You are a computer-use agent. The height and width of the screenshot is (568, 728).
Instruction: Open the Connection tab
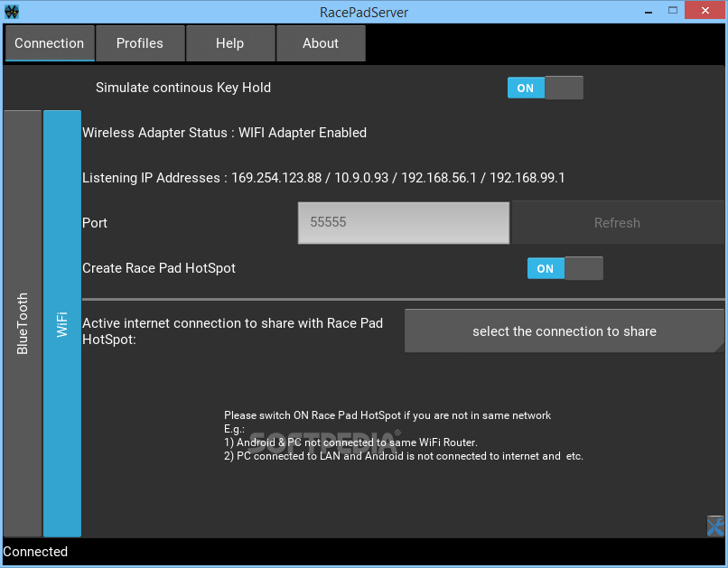pos(49,43)
